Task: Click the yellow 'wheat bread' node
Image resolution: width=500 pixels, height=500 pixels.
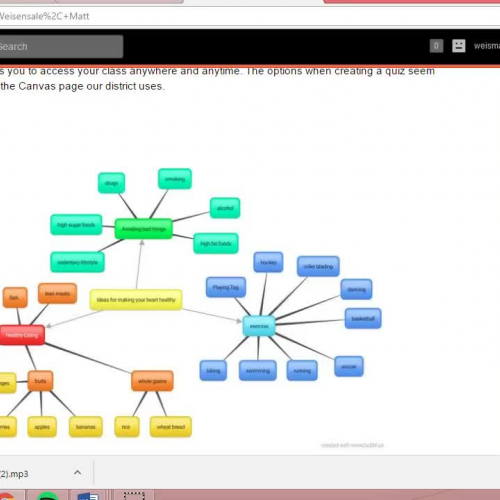Action: click(171, 427)
